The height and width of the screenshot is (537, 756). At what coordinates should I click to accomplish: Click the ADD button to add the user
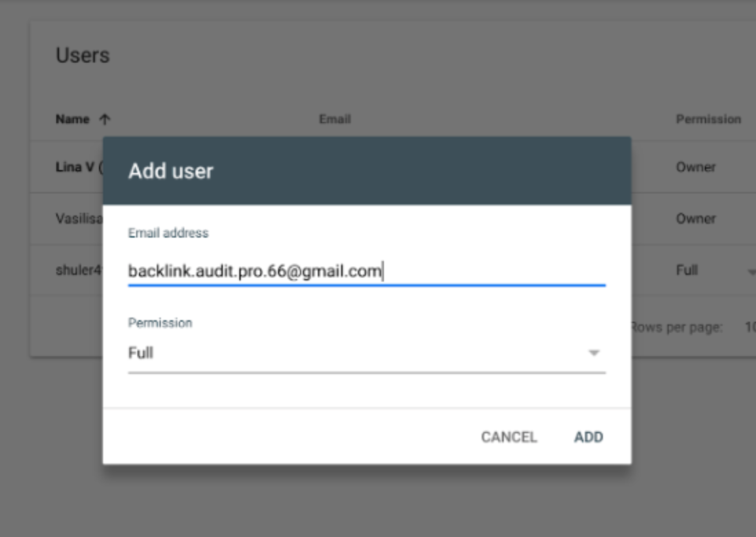[590, 435]
